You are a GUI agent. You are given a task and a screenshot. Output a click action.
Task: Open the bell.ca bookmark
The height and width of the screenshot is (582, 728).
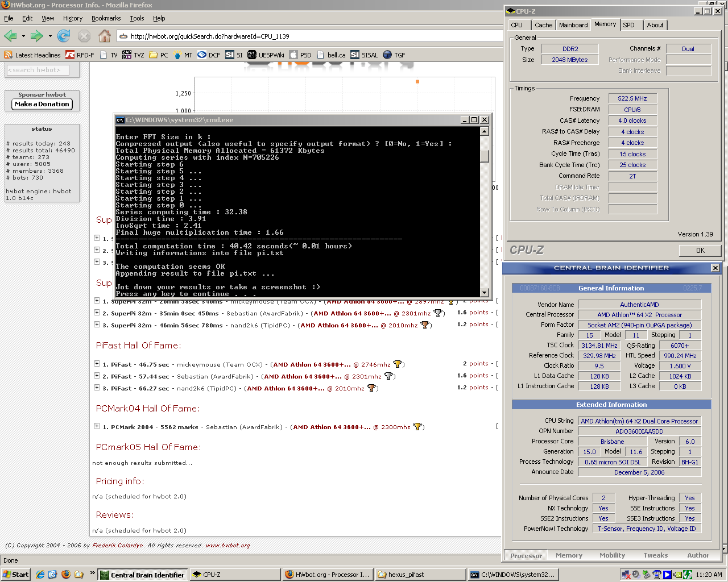click(x=331, y=55)
